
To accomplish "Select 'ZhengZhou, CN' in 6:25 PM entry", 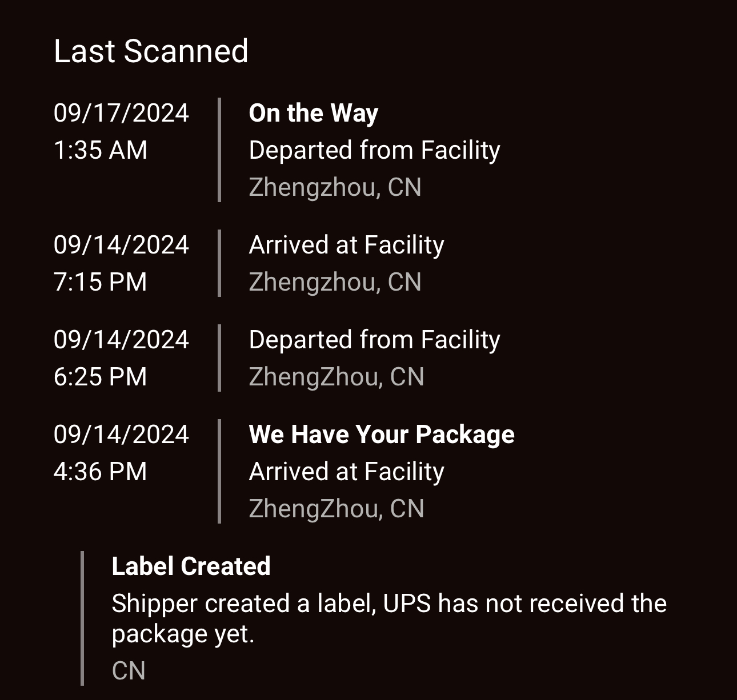I will click(x=337, y=377).
